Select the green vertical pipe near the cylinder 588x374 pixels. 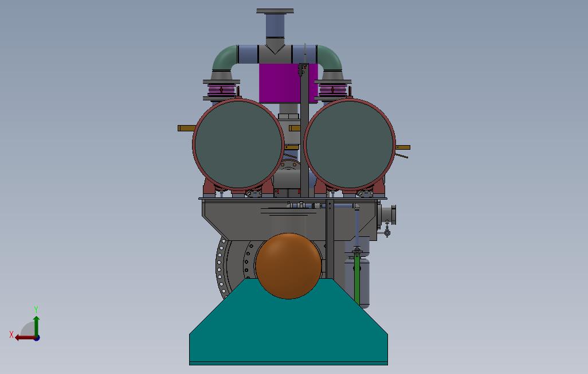pos(357,278)
